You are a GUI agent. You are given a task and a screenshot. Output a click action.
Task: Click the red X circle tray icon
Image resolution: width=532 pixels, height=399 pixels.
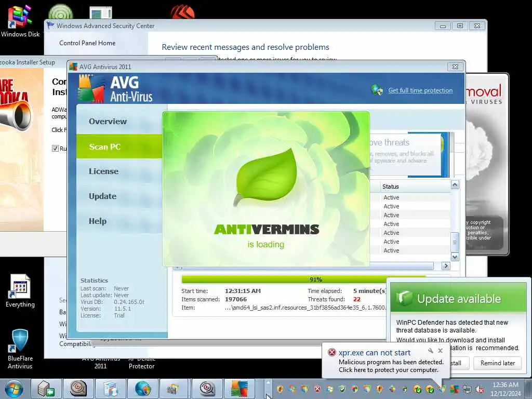click(317, 389)
